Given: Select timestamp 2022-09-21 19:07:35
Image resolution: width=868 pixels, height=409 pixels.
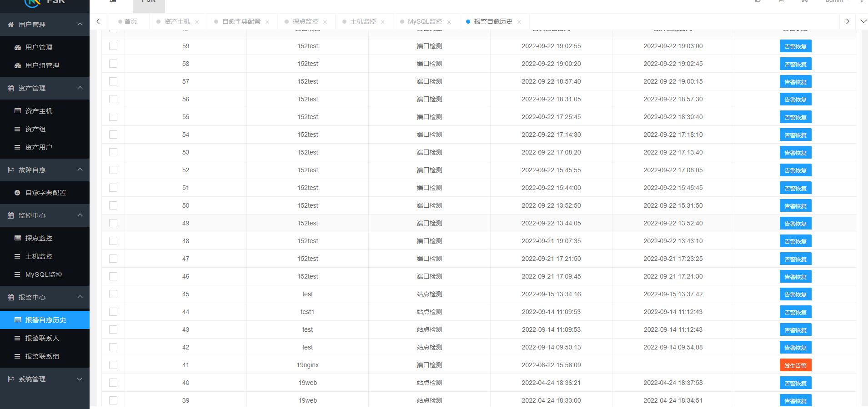Looking at the screenshot, I should tap(551, 241).
